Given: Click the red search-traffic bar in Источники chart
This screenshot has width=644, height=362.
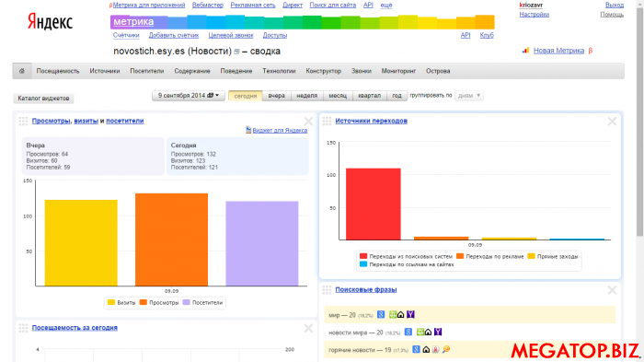Looking at the screenshot, I should pos(373,204).
